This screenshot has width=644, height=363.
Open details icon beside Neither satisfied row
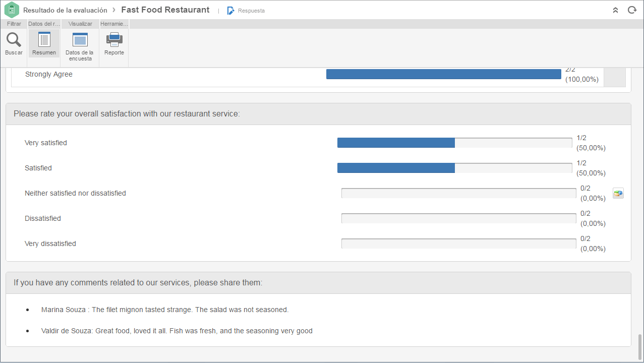pos(618,193)
